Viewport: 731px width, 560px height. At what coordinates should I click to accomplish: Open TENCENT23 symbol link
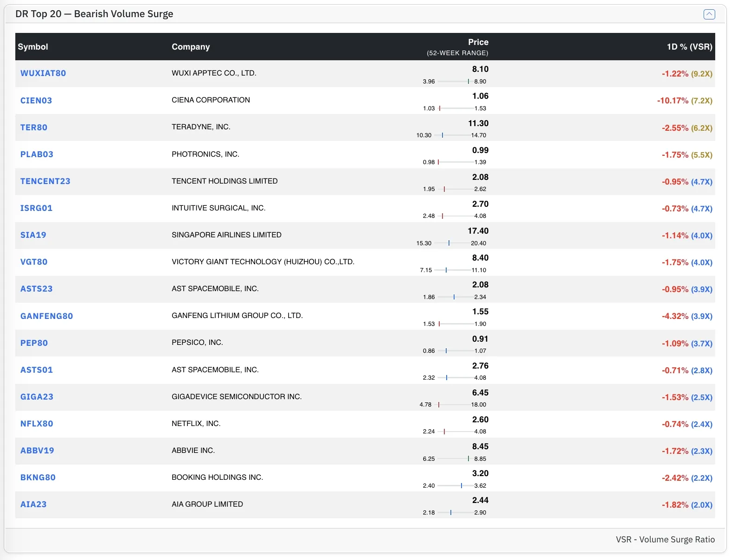coord(45,181)
